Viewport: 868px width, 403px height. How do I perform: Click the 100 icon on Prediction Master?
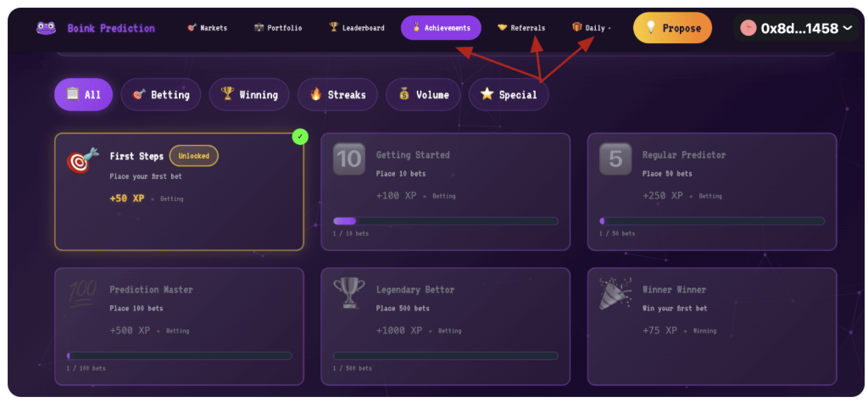(82, 293)
